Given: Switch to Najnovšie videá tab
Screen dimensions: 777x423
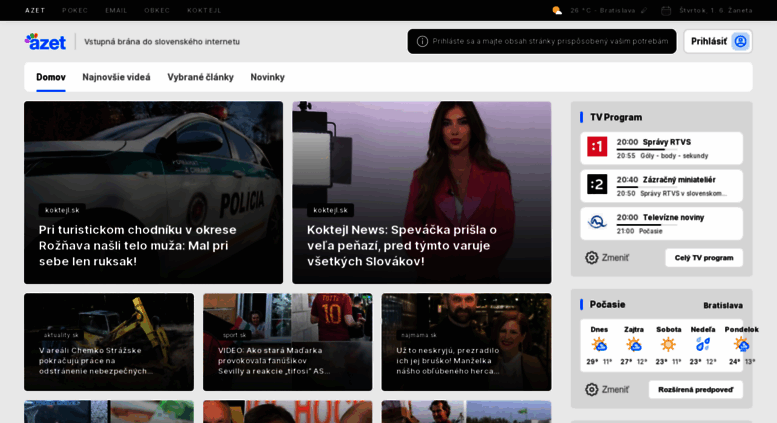Looking at the screenshot, I should 116,77.
